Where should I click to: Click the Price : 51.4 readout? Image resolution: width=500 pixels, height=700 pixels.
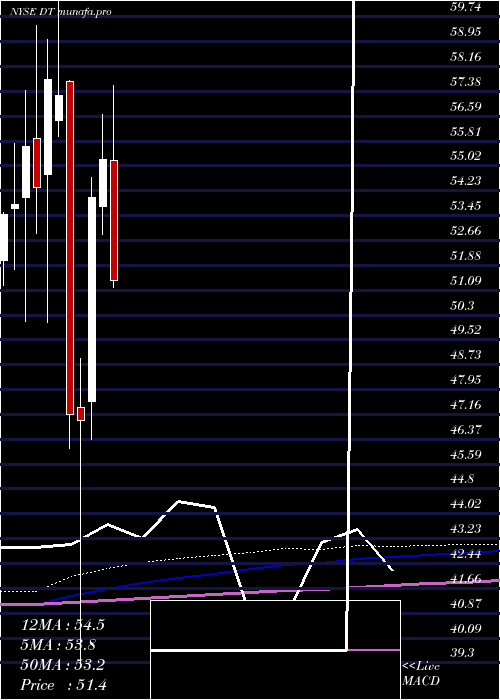pyautogui.click(x=63, y=685)
